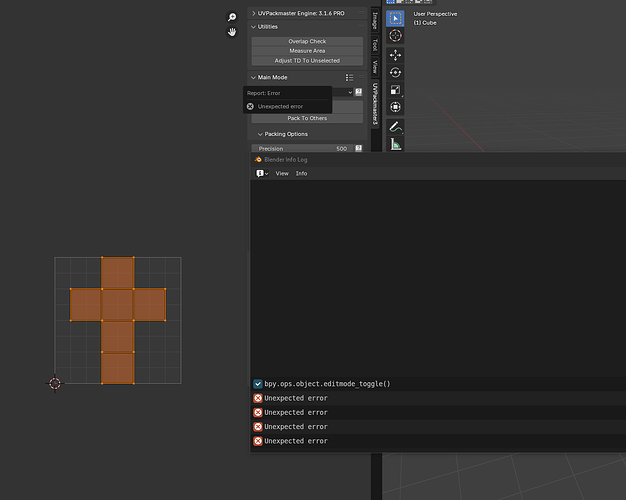This screenshot has height=500, width=626.
Task: Open the View menu in Info Log
Action: [282, 173]
